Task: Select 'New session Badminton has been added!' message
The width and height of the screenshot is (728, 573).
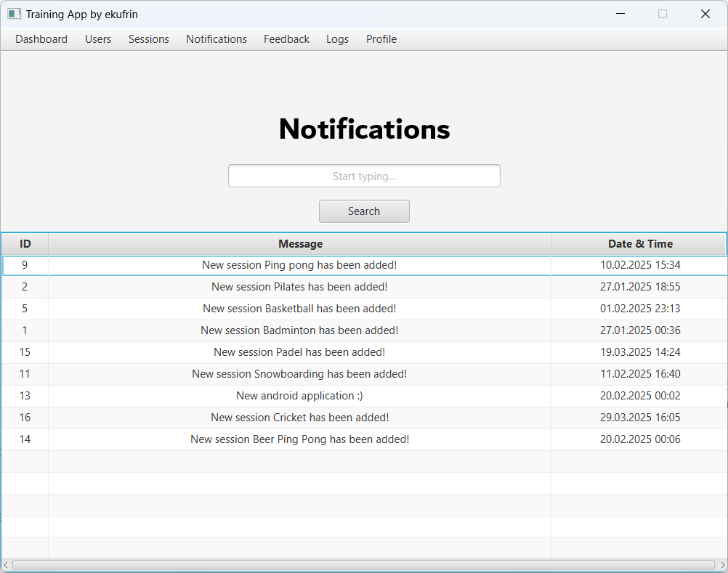Action: [x=299, y=330]
